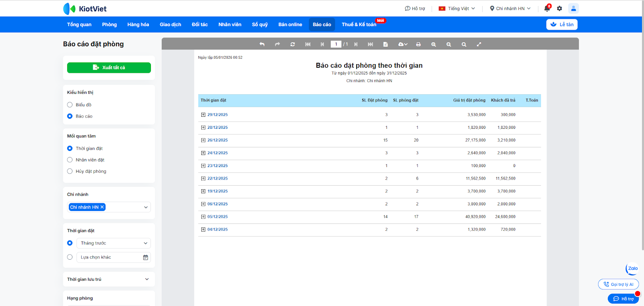The image size is (644, 306).
Task: Click the Lễ tân button
Action: (562, 25)
